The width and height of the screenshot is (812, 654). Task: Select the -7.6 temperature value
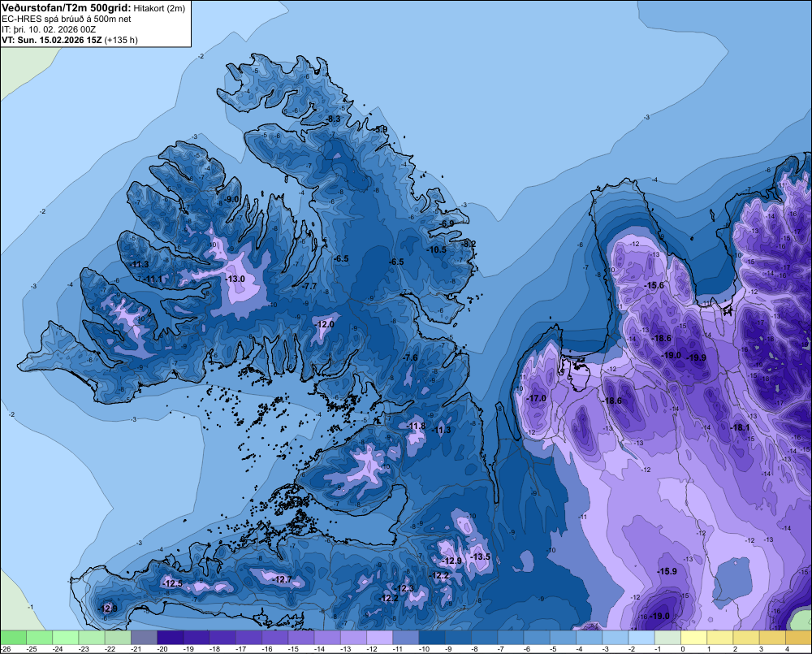click(x=409, y=358)
